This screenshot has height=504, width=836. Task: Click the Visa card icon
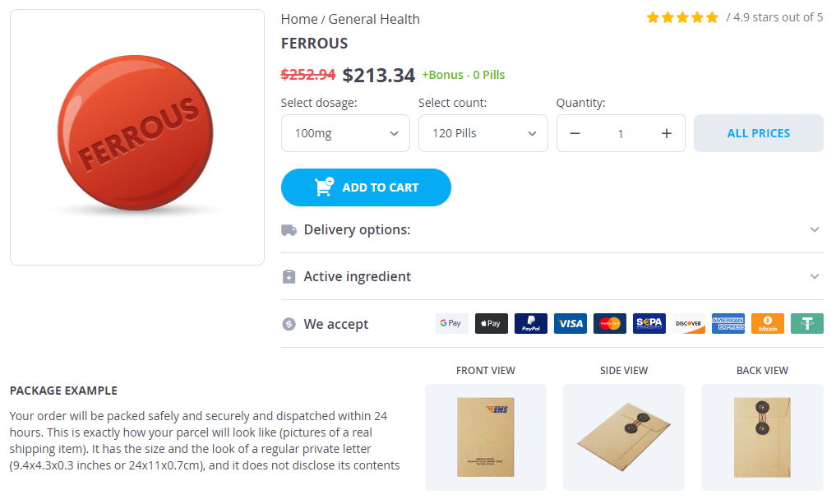click(x=570, y=324)
